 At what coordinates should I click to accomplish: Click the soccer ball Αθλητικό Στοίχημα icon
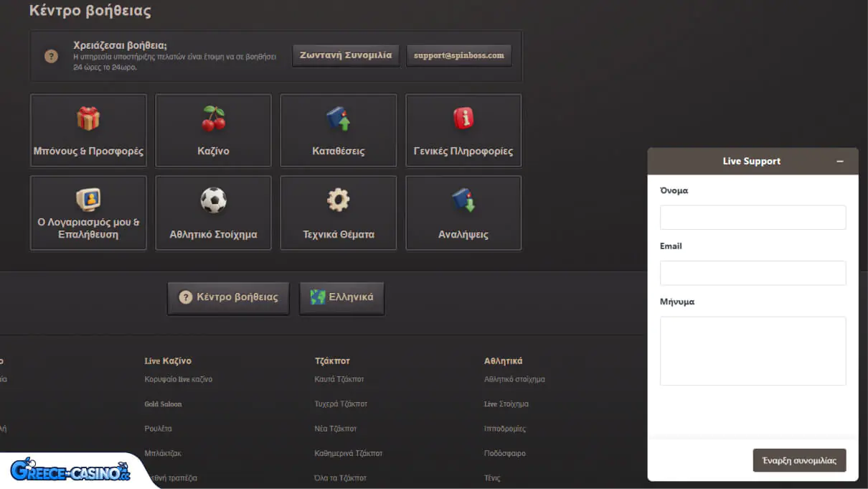[x=213, y=200]
